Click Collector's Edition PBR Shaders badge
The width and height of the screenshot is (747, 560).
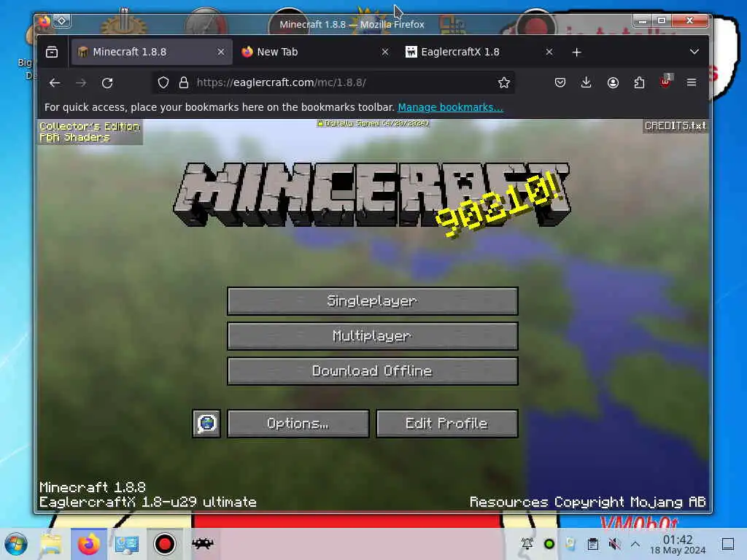[x=90, y=132]
